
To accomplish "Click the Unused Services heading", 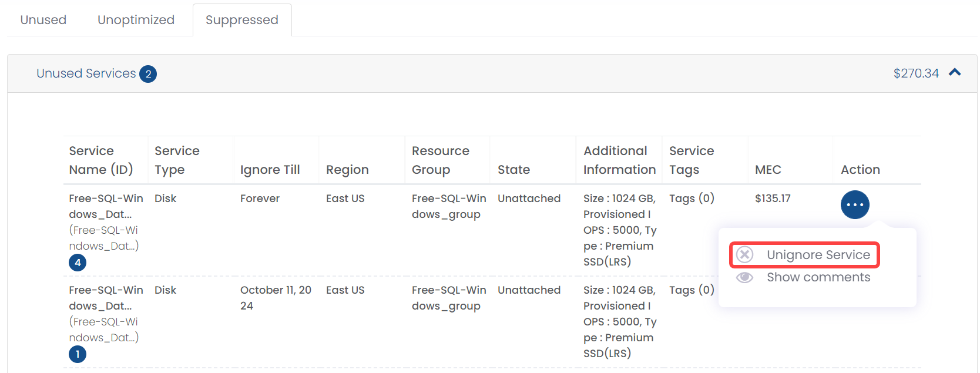I will pyautogui.click(x=86, y=73).
